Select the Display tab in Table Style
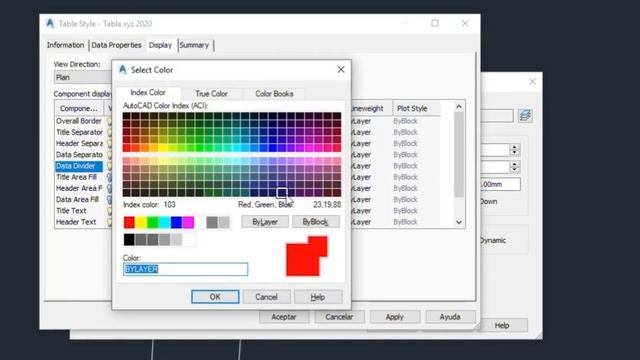 tap(160, 45)
